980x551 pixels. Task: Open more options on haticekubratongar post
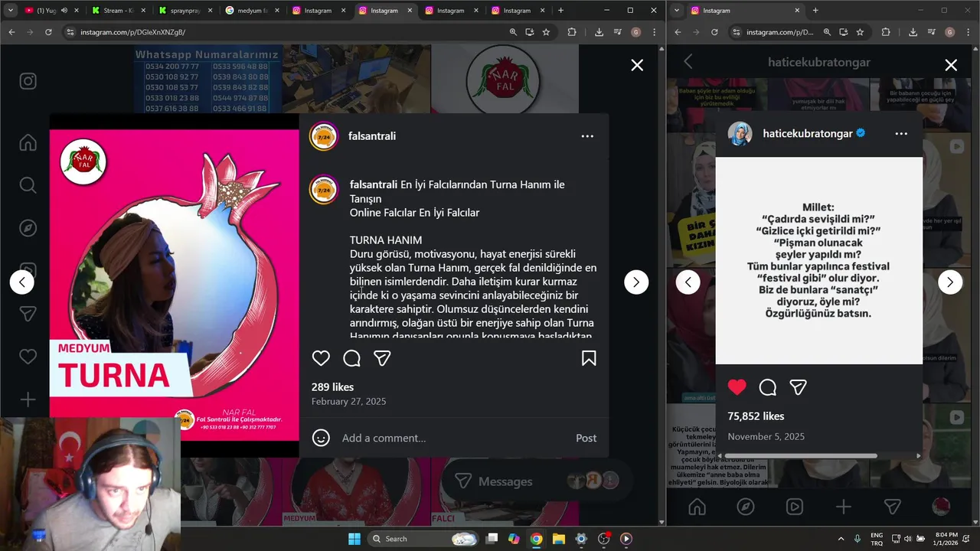(x=901, y=133)
